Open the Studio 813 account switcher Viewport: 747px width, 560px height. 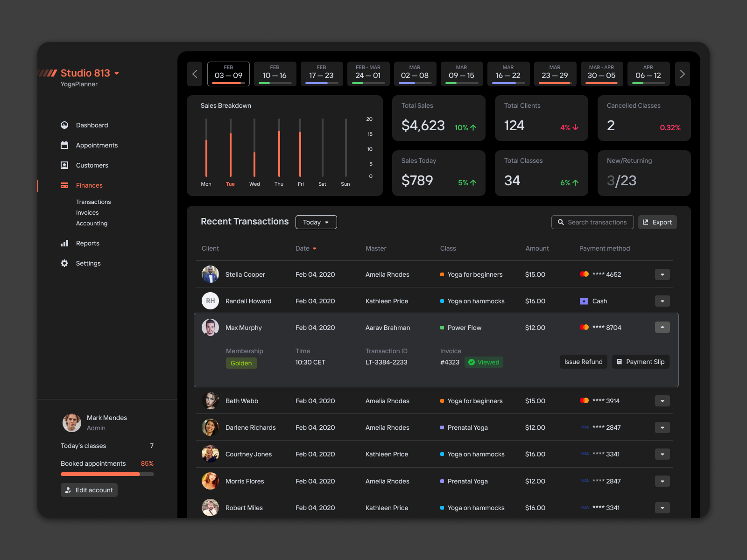coord(116,73)
